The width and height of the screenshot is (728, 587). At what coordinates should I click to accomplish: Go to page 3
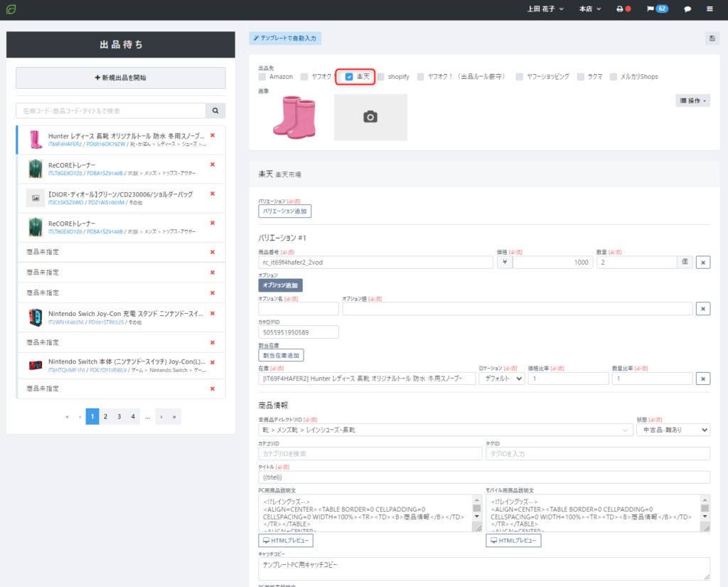(x=119, y=417)
